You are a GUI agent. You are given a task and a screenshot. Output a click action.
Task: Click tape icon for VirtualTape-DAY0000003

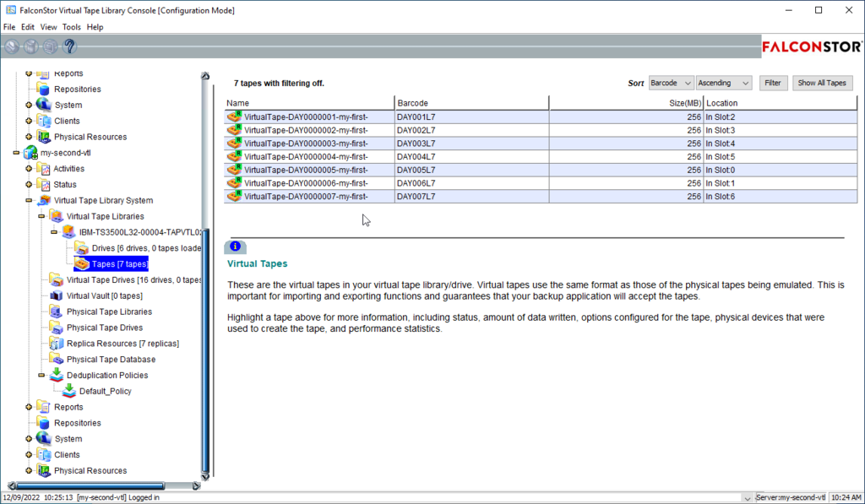(235, 143)
